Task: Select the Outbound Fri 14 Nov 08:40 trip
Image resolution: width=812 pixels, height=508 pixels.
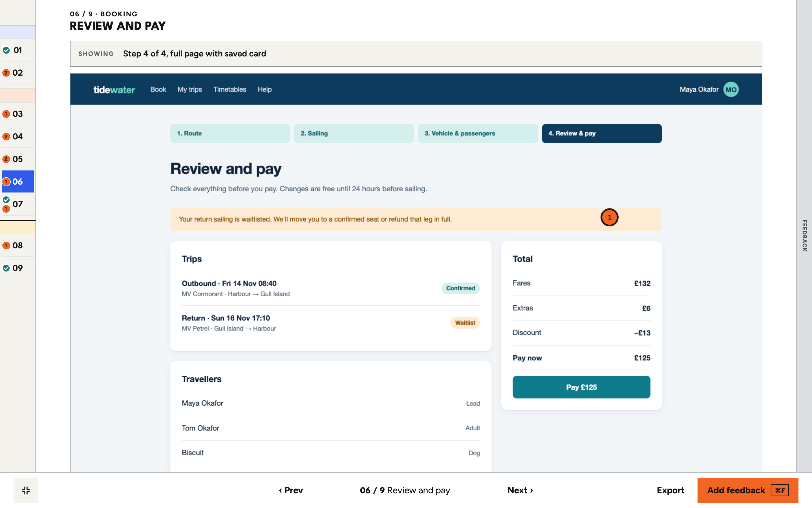Action: point(330,288)
